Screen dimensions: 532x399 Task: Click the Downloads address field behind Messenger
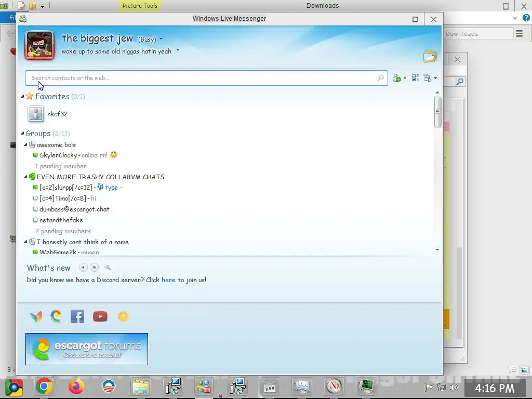click(478, 34)
